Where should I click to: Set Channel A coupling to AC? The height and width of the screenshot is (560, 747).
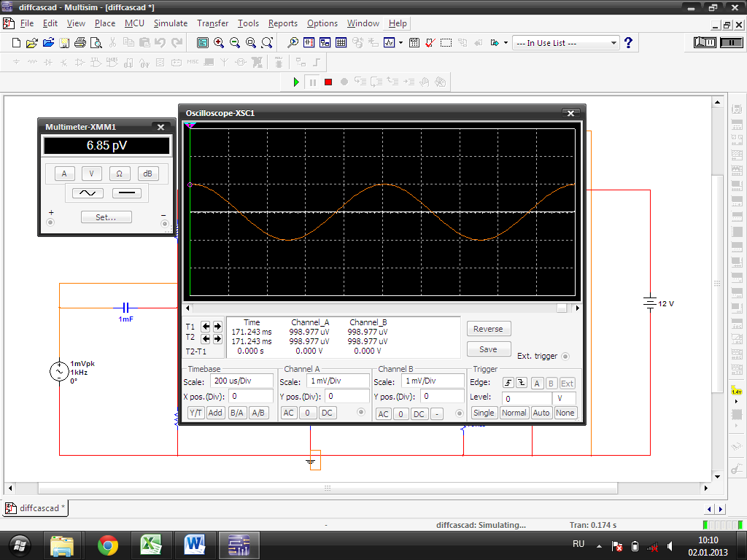point(288,413)
